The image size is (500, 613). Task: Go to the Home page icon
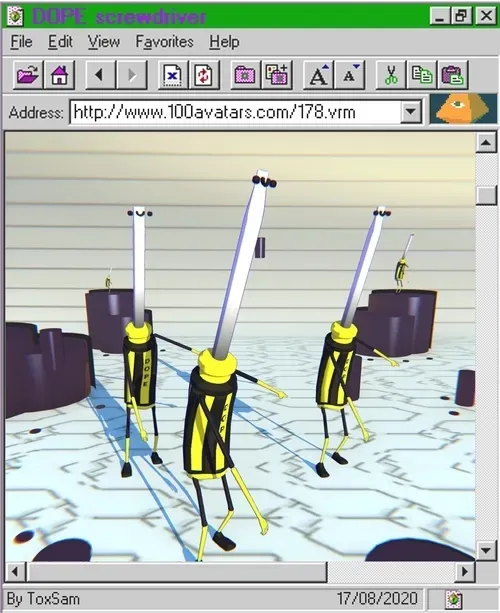tap(59, 74)
